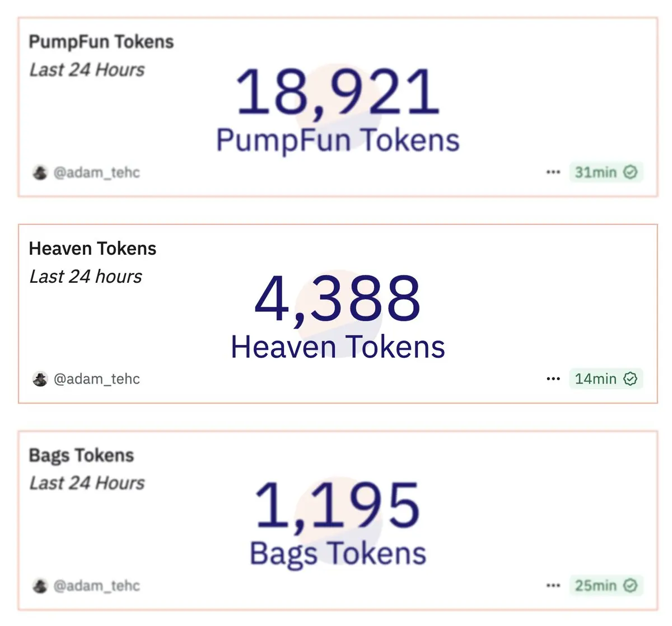Click verified checkmark beside 14min badge
The height and width of the screenshot is (626, 672).
pos(630,379)
